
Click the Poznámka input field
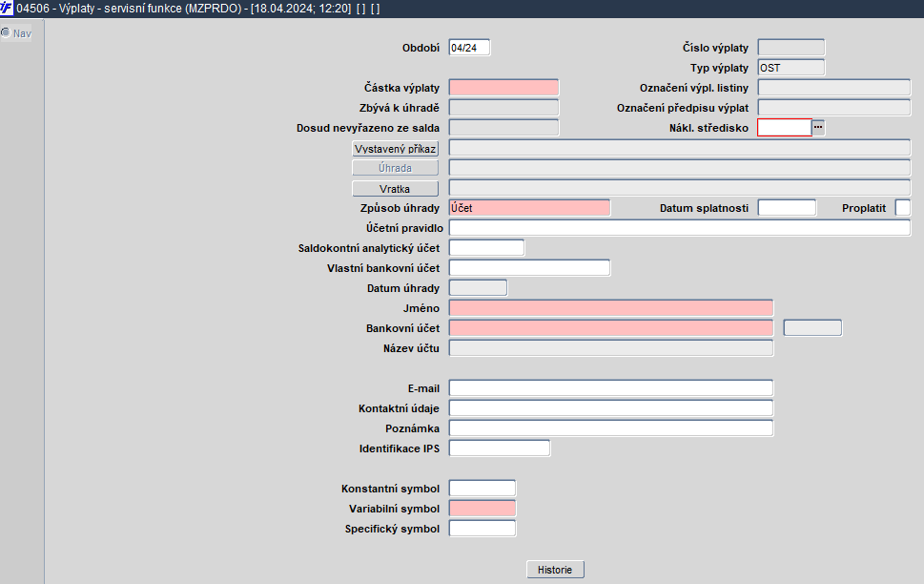611,428
